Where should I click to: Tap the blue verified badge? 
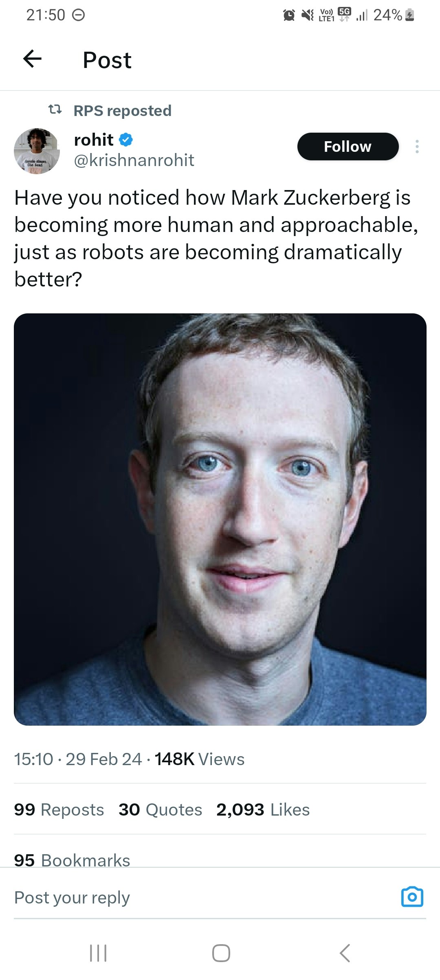pyautogui.click(x=126, y=140)
